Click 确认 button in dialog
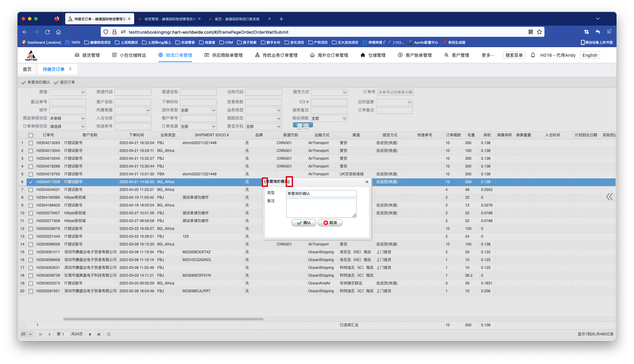634x364 pixels. 304,223
